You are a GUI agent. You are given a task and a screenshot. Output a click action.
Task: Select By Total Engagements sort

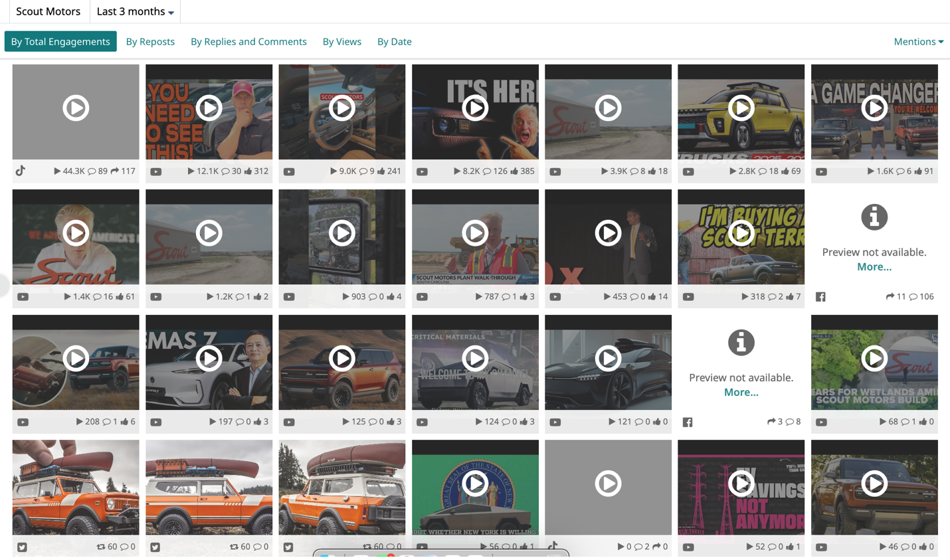tap(60, 41)
